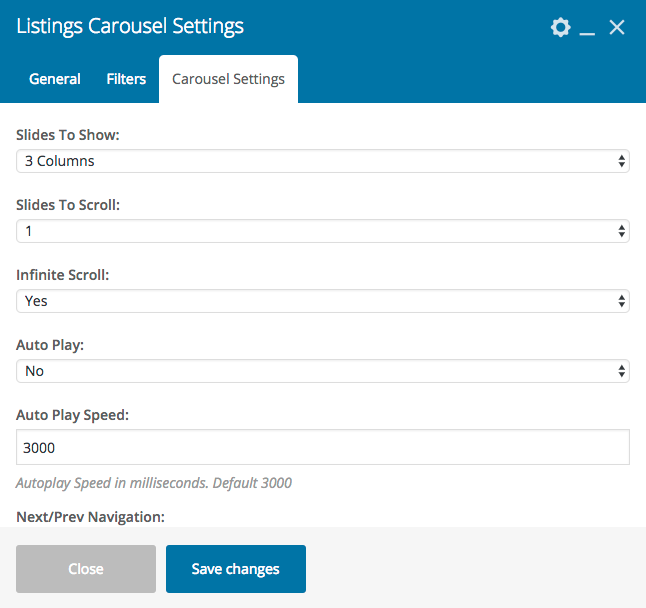Switch to the General tab
The height and width of the screenshot is (608, 646).
[55, 79]
